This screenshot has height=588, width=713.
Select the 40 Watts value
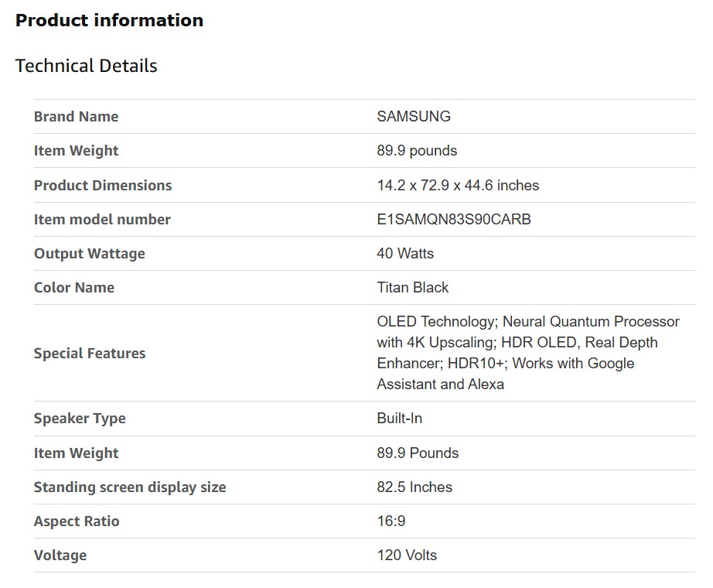click(405, 254)
